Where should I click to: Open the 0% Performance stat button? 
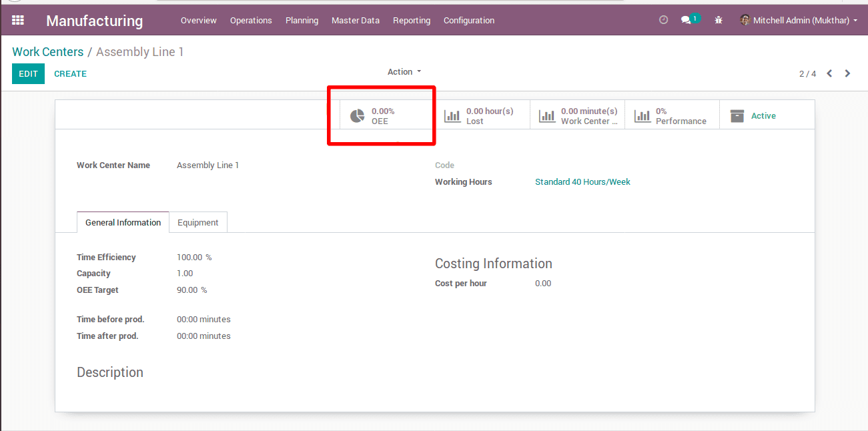(x=672, y=115)
